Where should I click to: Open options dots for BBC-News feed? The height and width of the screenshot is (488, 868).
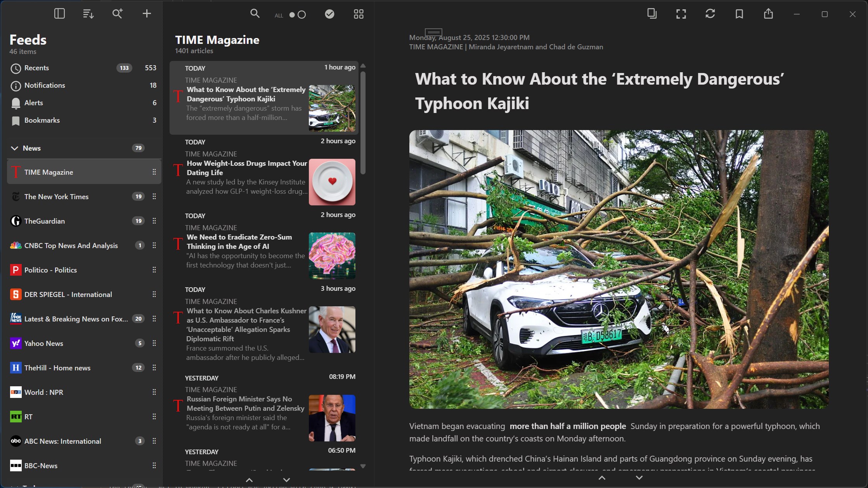pos(154,465)
